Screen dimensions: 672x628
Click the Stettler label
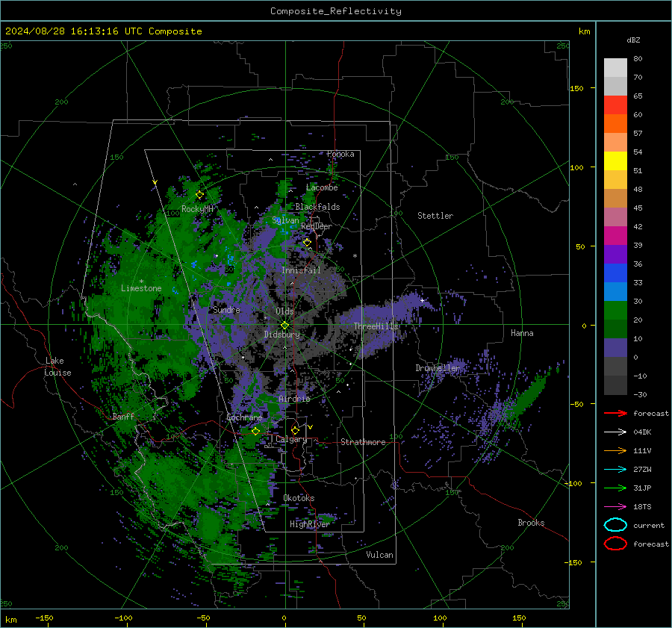tap(435, 216)
